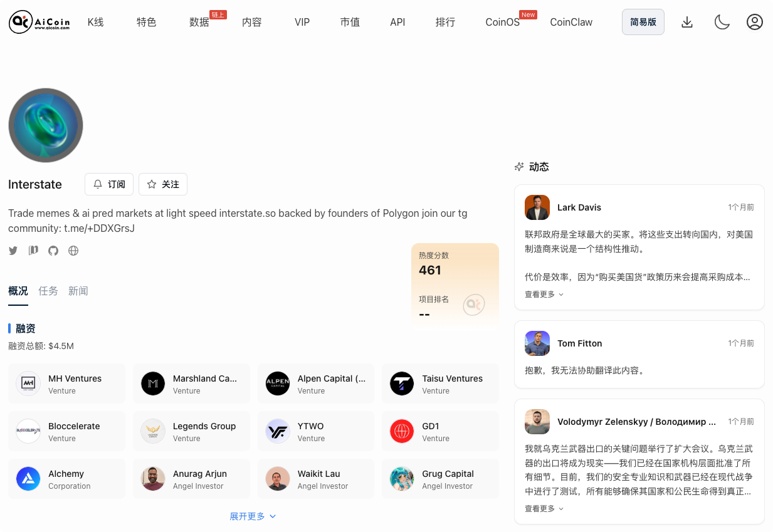Open the 内容 menu

click(x=252, y=22)
